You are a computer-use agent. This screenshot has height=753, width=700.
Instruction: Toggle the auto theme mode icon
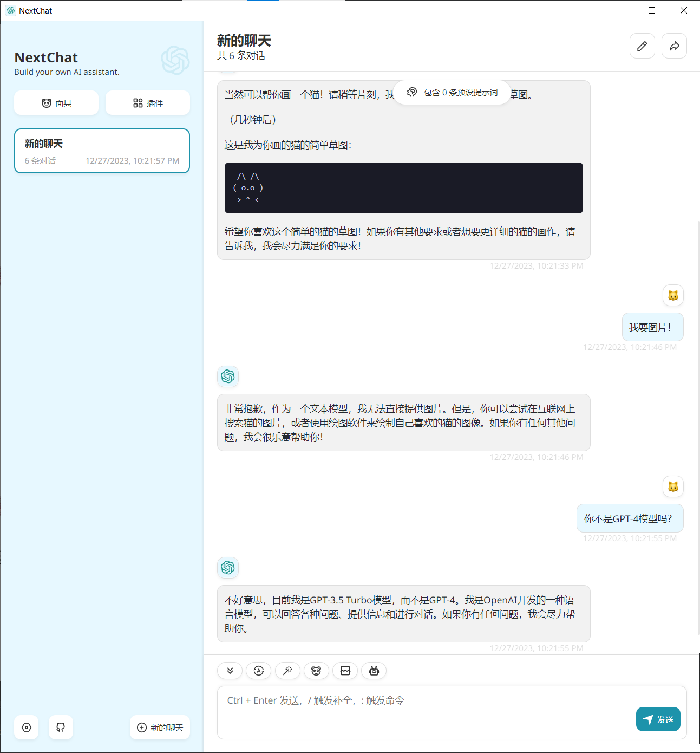tap(259, 671)
